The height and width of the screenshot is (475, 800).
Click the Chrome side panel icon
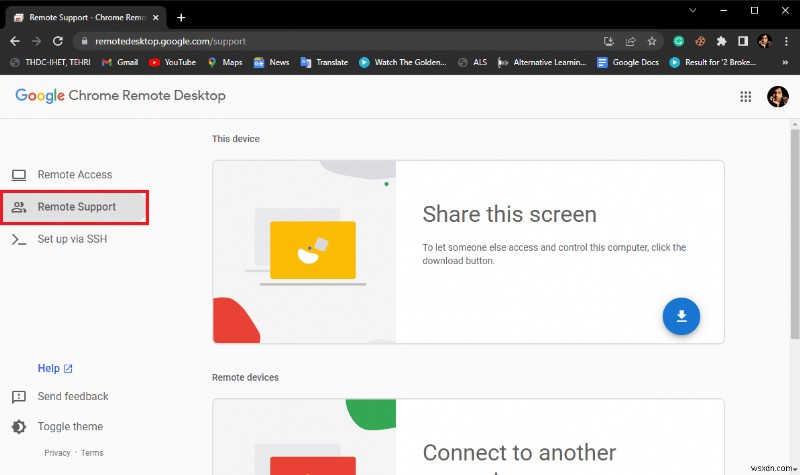(743, 41)
